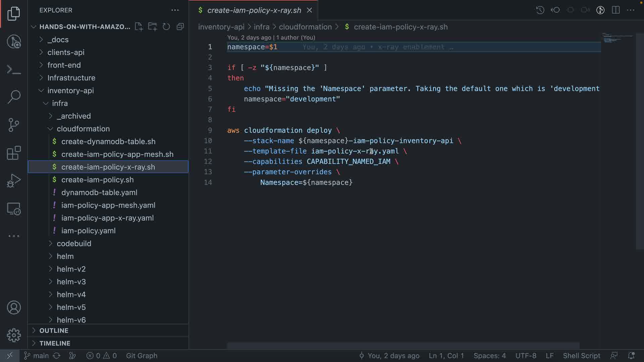The height and width of the screenshot is (362, 644).
Task: Toggle the file blame annotations icon
Action: pyautogui.click(x=600, y=10)
